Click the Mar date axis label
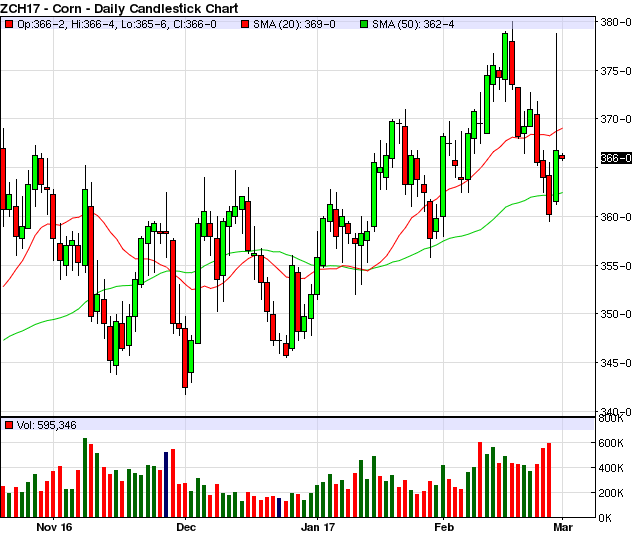Viewport: 640px width, 536px height. point(563,527)
